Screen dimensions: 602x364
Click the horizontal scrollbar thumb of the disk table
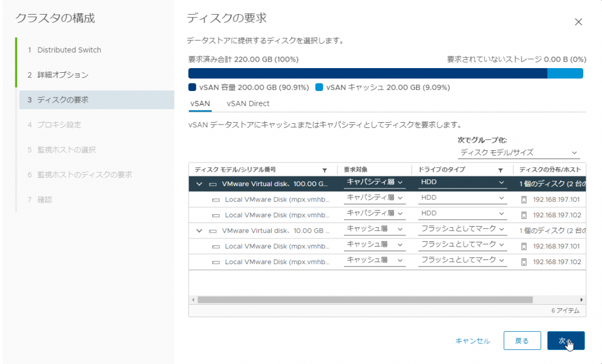click(x=364, y=300)
